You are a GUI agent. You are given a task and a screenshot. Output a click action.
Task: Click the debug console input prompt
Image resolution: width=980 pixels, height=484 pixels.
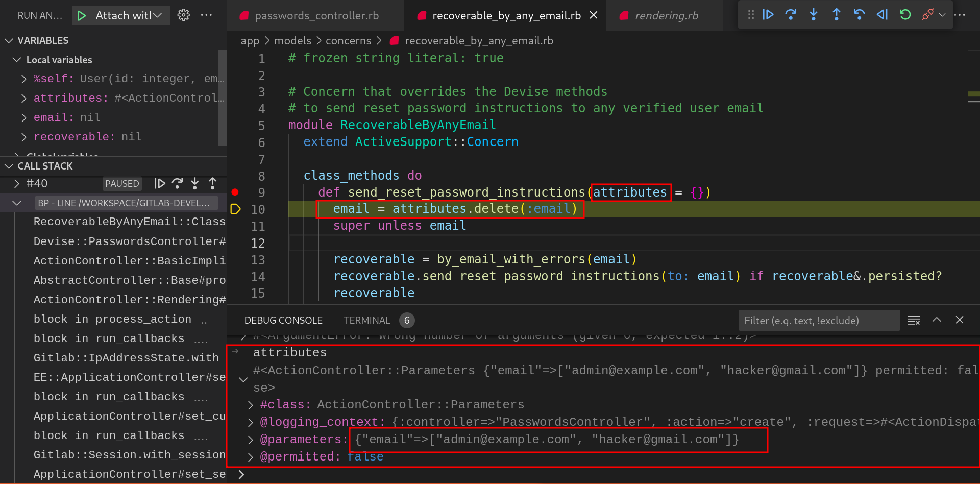pos(607,475)
